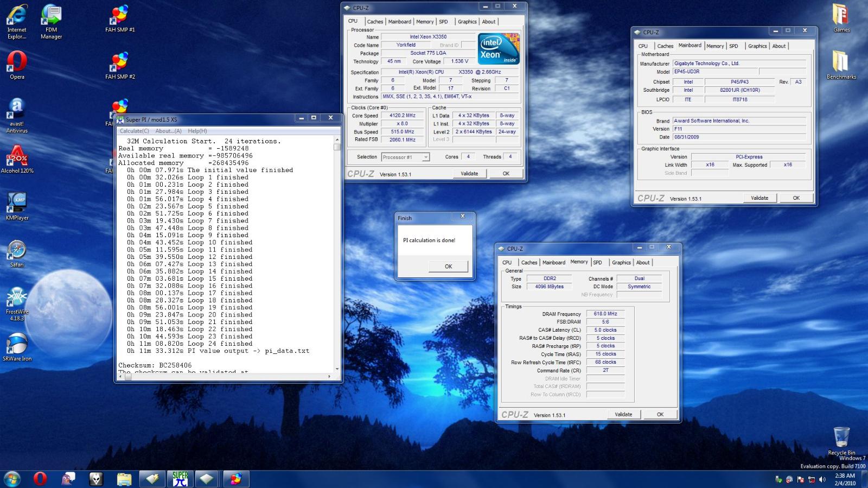
Task: Open the Safari desktop shortcut
Action: click(x=17, y=253)
